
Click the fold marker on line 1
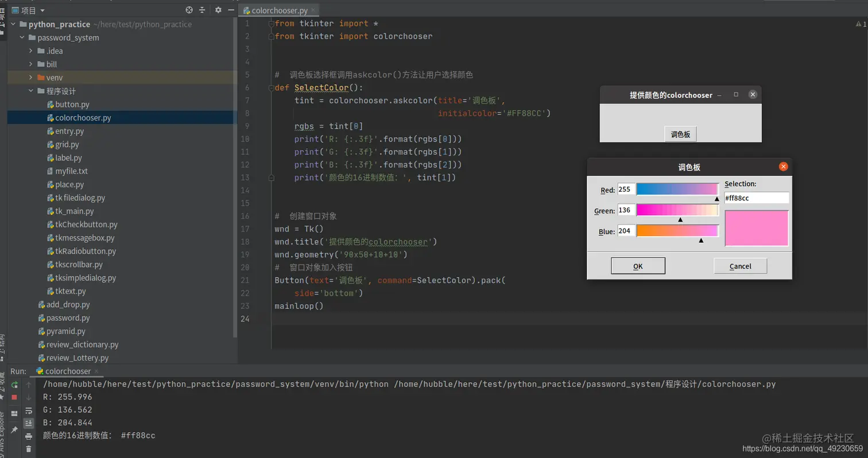click(x=271, y=24)
